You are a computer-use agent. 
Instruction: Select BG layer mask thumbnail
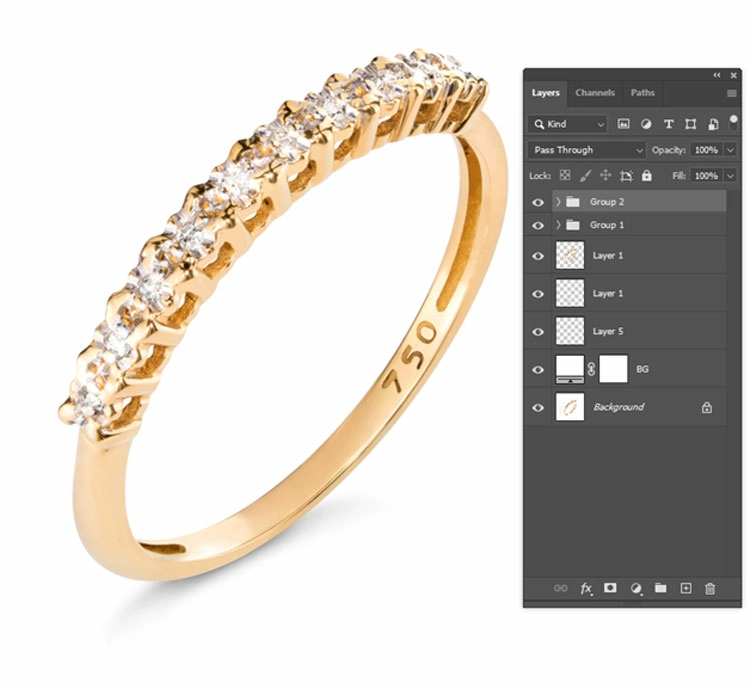614,369
